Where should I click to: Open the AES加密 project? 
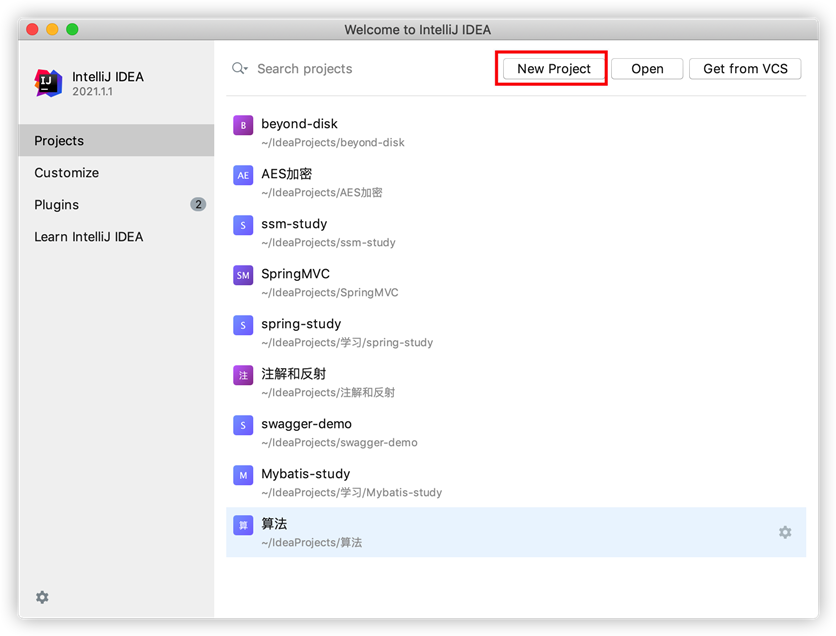click(x=516, y=182)
